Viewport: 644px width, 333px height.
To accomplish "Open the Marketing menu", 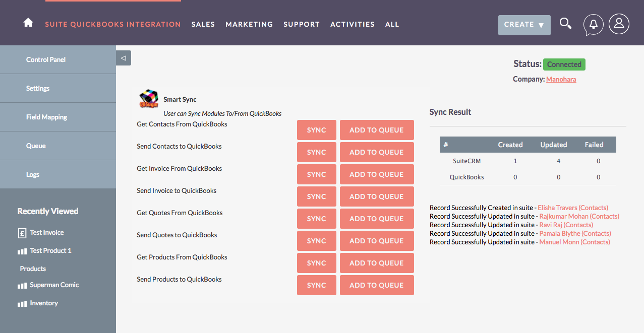I will point(249,24).
